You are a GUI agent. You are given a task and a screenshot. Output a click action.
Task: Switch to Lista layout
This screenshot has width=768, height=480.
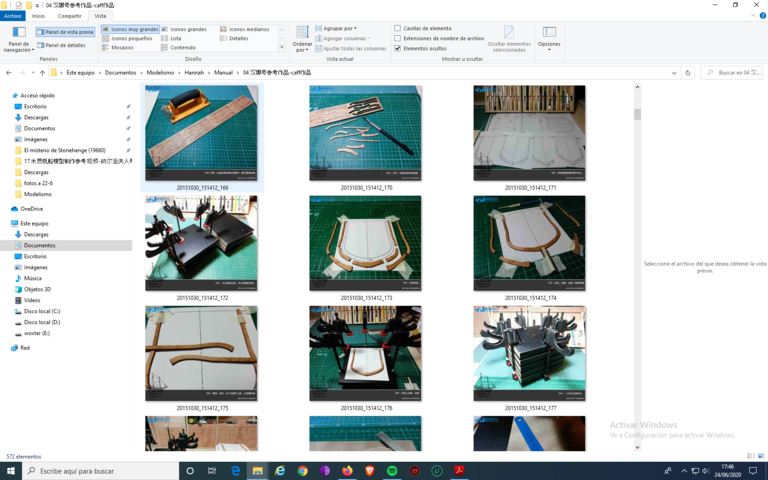click(x=171, y=38)
